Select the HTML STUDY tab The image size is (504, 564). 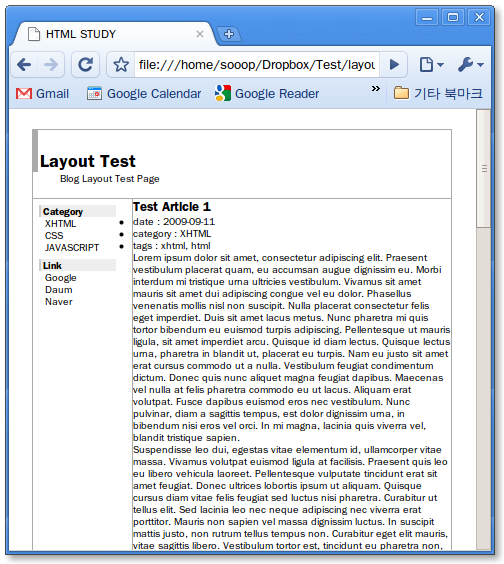(x=115, y=34)
